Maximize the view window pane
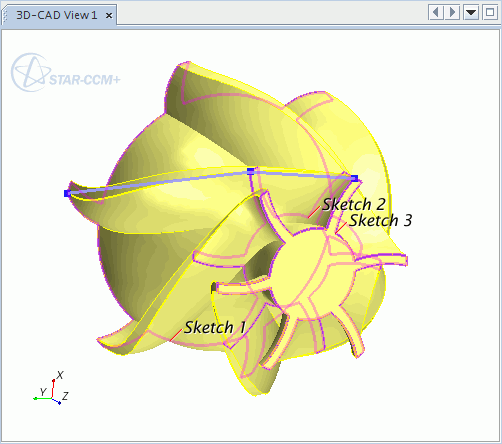 pos(490,13)
